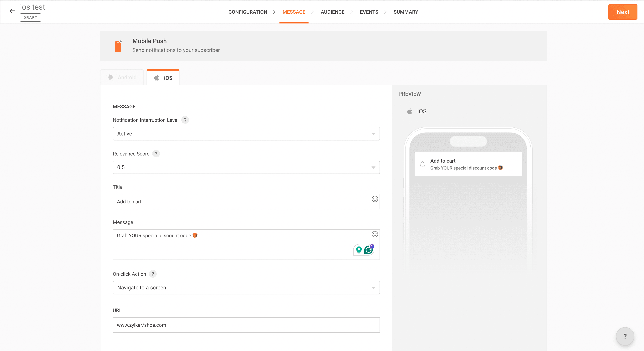Image resolution: width=644 pixels, height=351 pixels.
Task: Expand Relevance Score dropdown
Action: 246,167
